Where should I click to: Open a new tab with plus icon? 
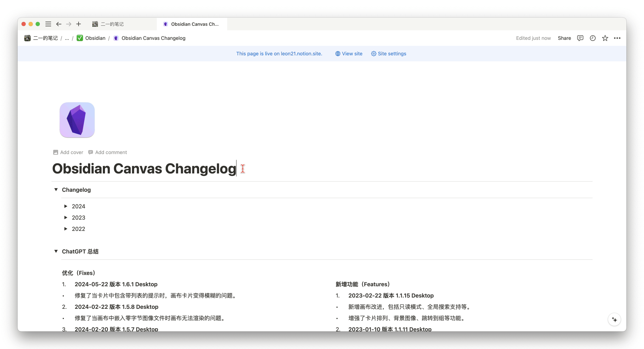tap(79, 24)
